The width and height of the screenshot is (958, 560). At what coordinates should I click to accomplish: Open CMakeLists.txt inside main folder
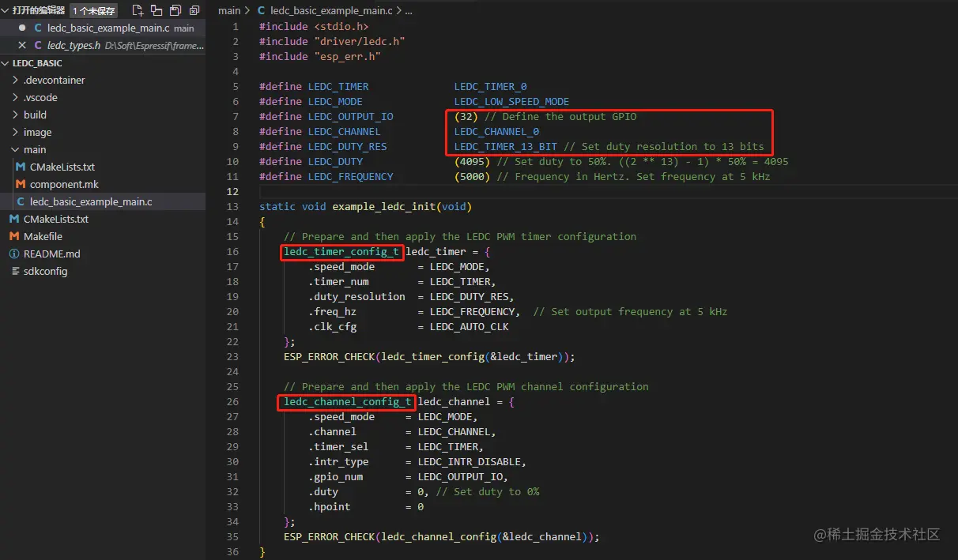click(x=62, y=167)
